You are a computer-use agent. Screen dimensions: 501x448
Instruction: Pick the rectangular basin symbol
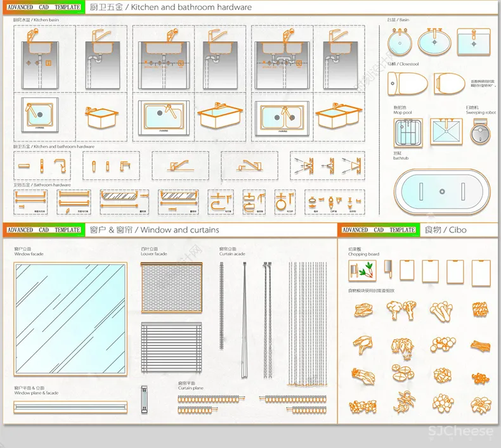472,42
